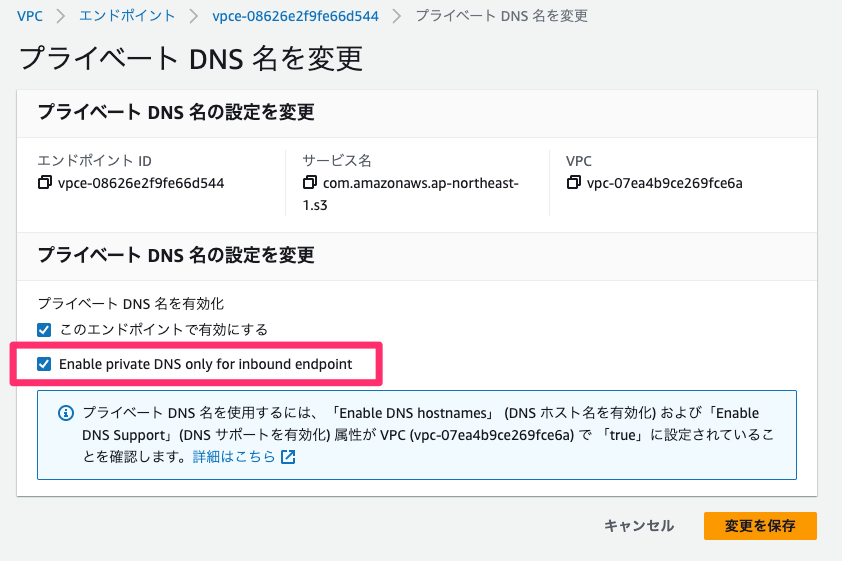
Task: Click the キャンセル button
Action: pyautogui.click(x=639, y=526)
